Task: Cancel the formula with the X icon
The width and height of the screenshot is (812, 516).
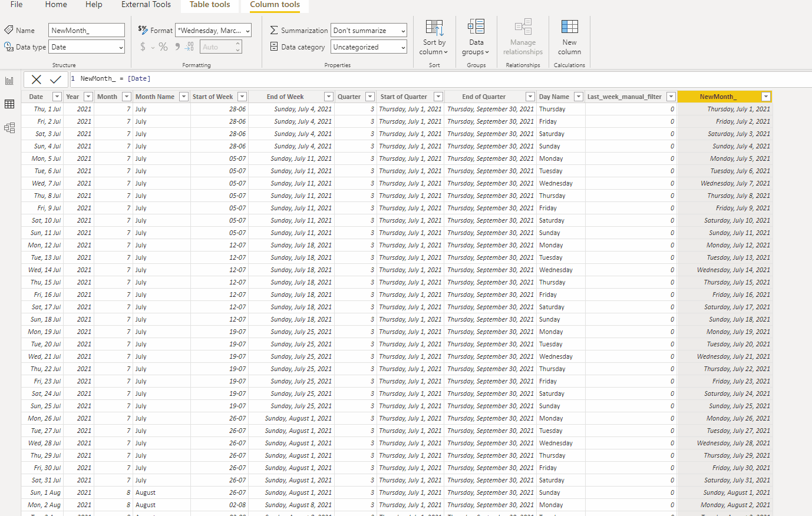Action: click(37, 79)
